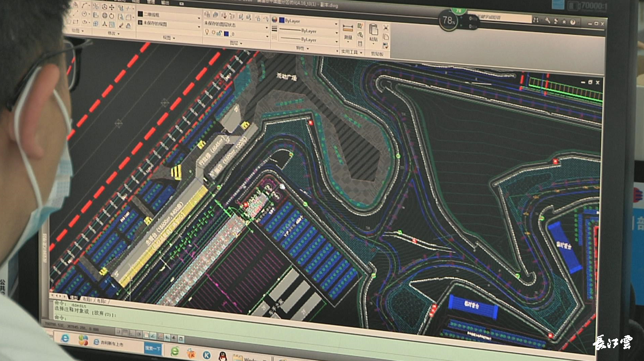The width and height of the screenshot is (644, 361).
Task: Expand the 特性 panel
Action: tap(303, 48)
